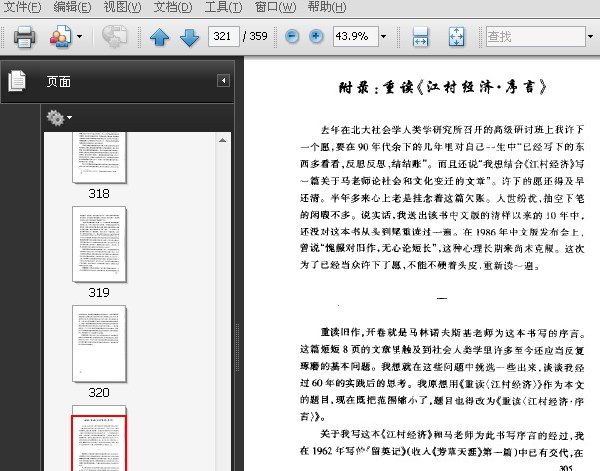Image resolution: width=600 pixels, height=471 pixels.
Task: Click the fit-one-full-page icon
Action: (x=457, y=37)
